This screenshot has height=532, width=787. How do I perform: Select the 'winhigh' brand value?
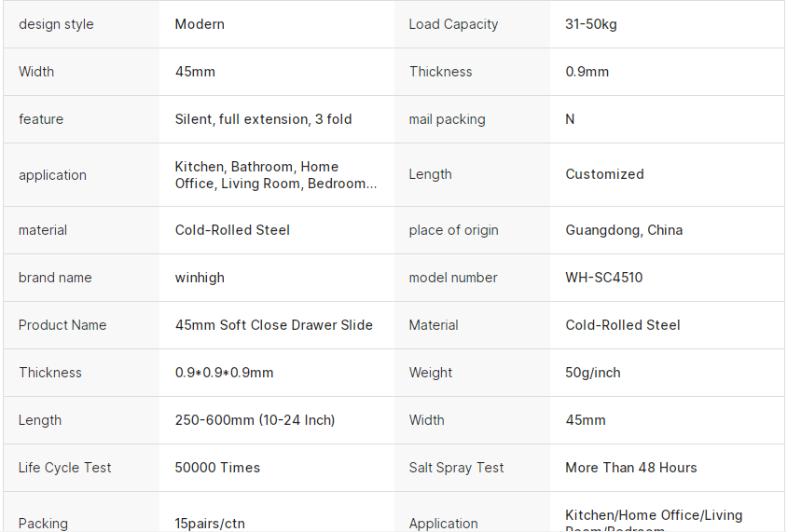point(200,278)
